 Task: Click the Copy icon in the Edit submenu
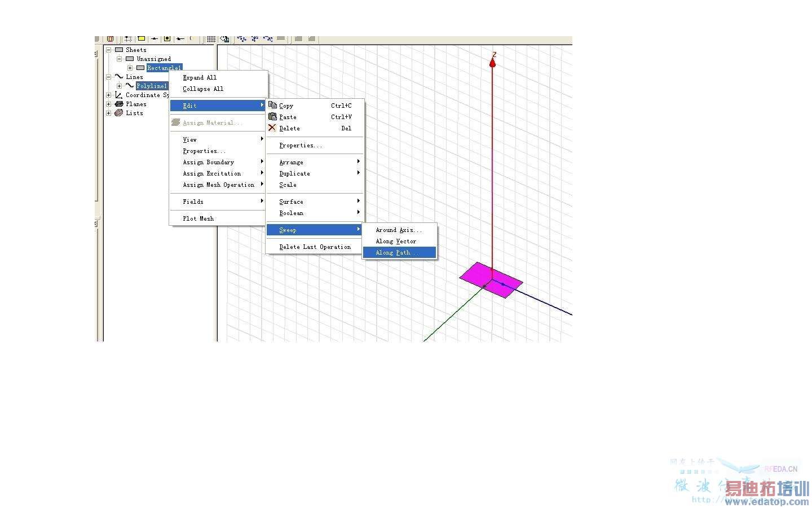point(272,105)
